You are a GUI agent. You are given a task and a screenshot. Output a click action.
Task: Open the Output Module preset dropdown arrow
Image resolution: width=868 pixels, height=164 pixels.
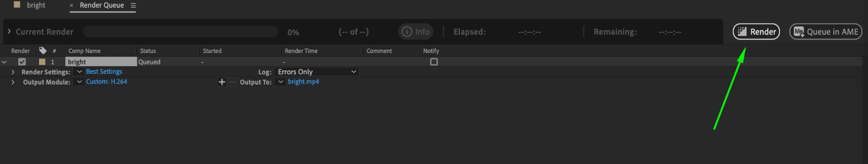pyautogui.click(x=79, y=82)
